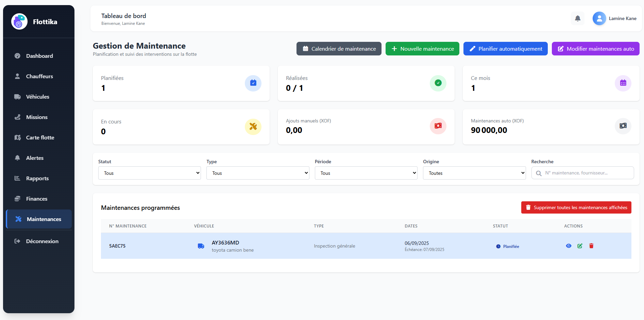This screenshot has width=644, height=320.
Task: Click the Planifiées calendar-check icon
Action: tap(253, 83)
